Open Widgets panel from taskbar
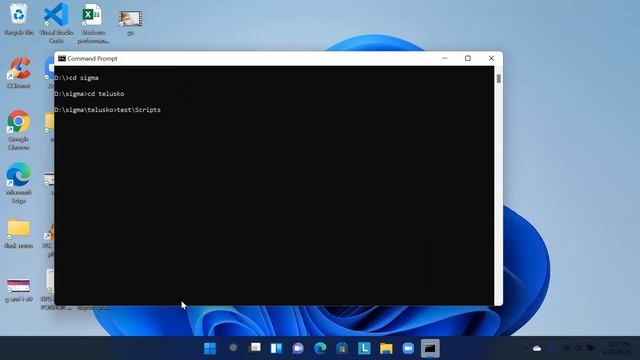Screen dimensions: 640x360 click(x=276, y=348)
